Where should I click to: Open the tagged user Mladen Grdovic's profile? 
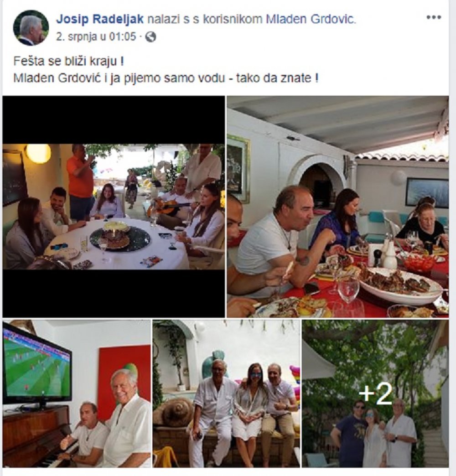pos(311,20)
